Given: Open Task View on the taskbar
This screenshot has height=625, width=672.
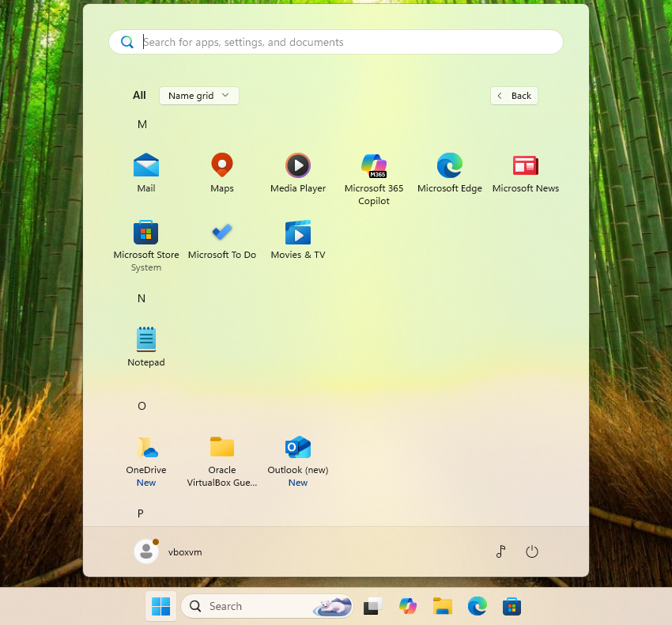Looking at the screenshot, I should click(373, 606).
